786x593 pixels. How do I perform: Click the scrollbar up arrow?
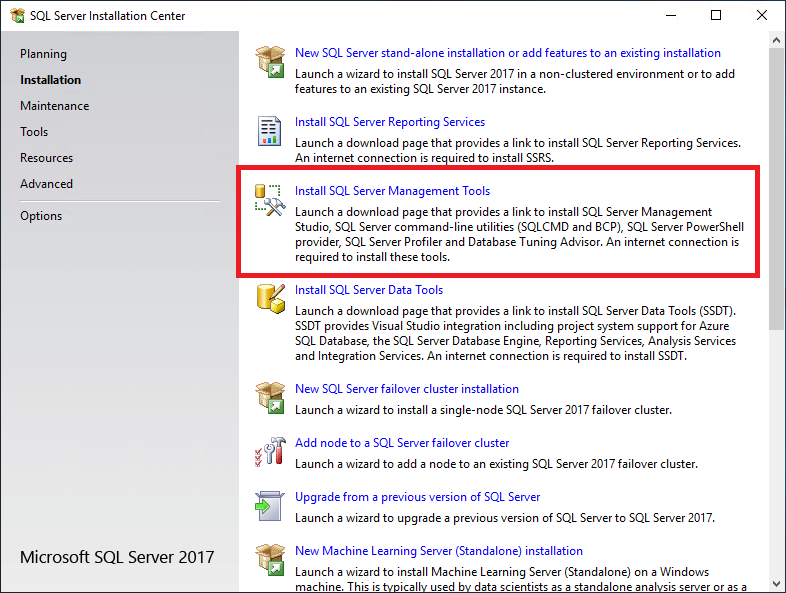pyautogui.click(x=776, y=40)
